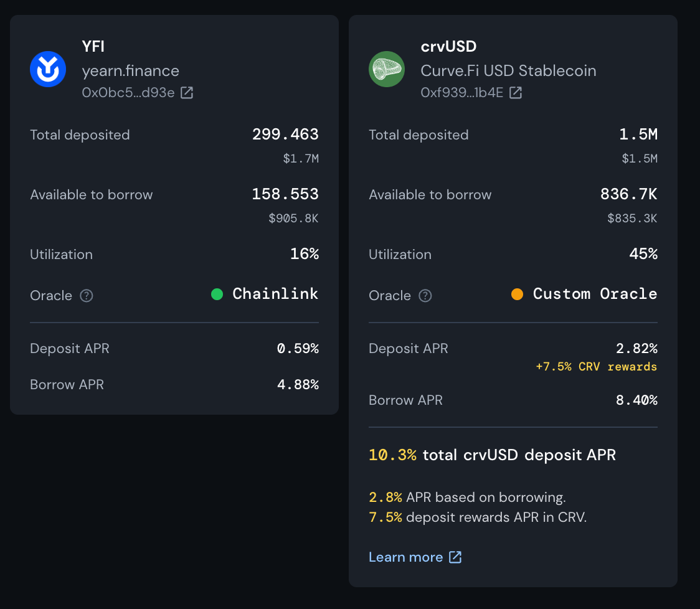Click the yearn.finance name text
This screenshot has height=609, width=700.
pyautogui.click(x=130, y=71)
